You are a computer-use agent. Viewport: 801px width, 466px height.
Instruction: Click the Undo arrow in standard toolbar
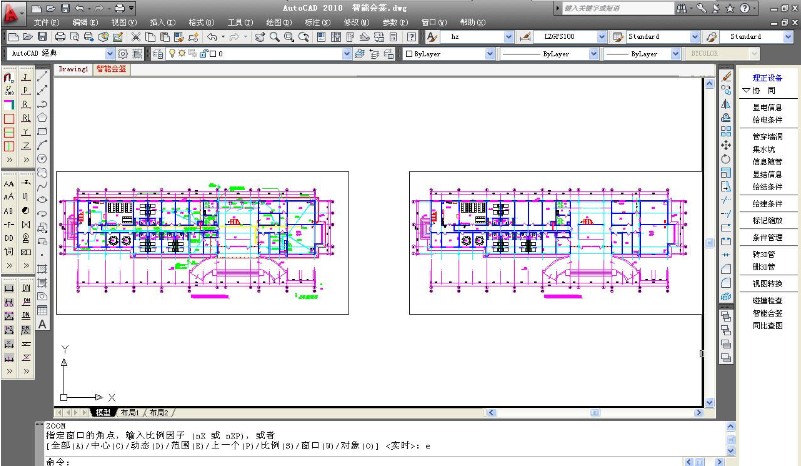212,37
